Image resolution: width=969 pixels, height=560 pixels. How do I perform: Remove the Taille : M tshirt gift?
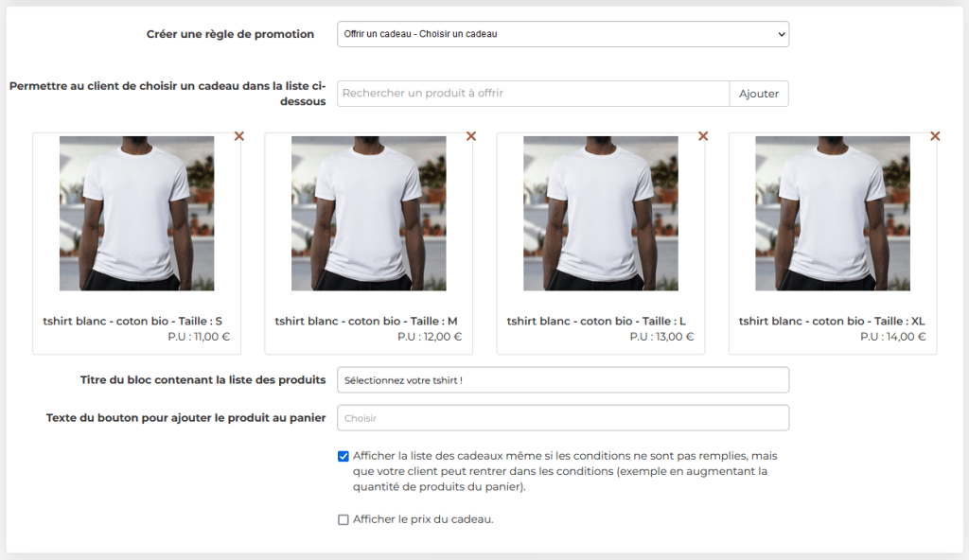tap(471, 136)
